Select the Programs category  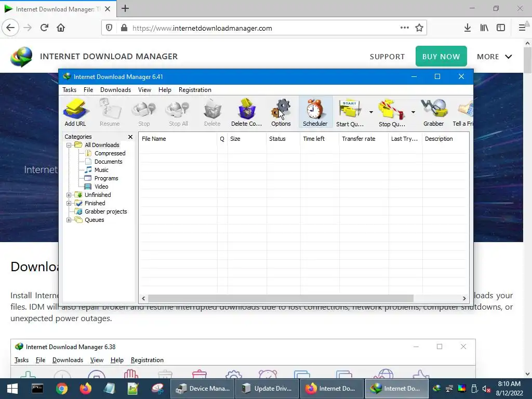106,179
